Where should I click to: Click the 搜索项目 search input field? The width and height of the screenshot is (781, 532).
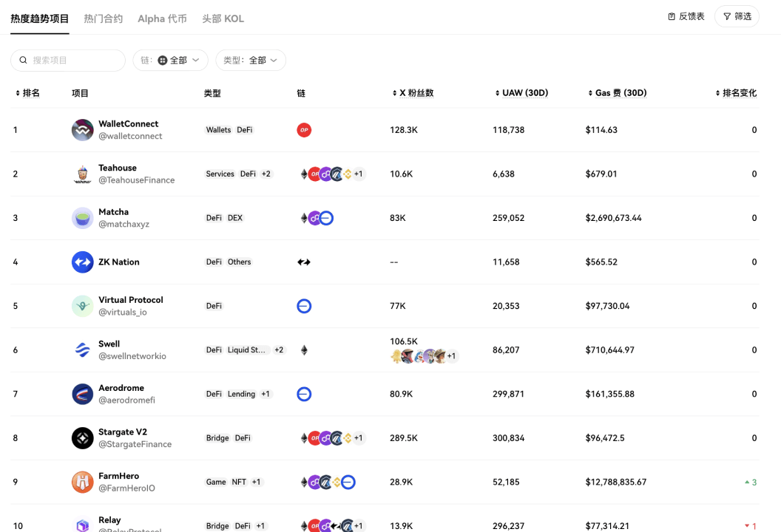click(x=68, y=60)
